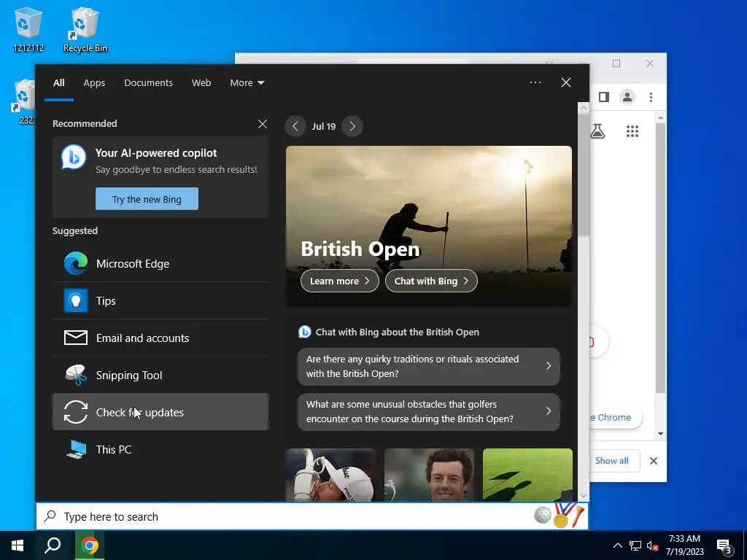The width and height of the screenshot is (747, 560).
Task: Click the Chrome labs flask icon
Action: [597, 131]
